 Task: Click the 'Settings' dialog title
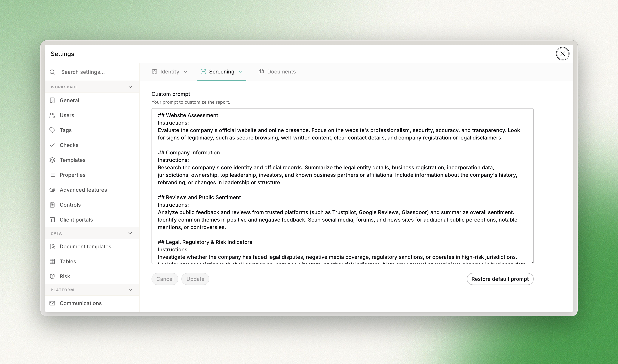[62, 54]
